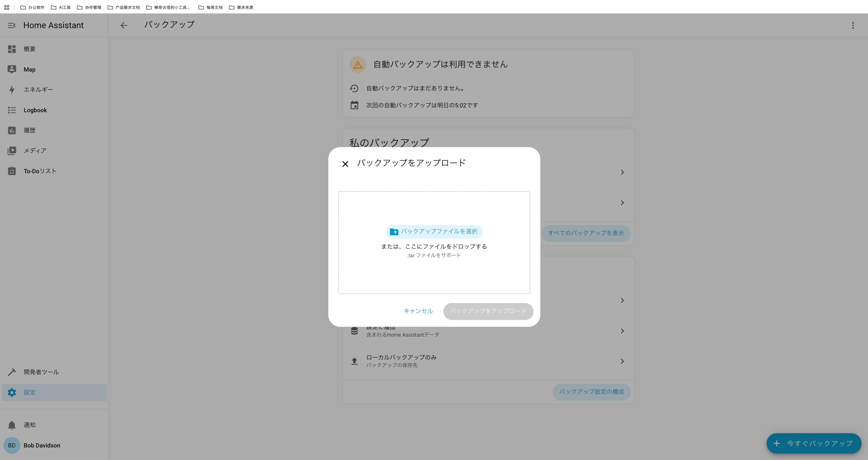This screenshot has height=460, width=868.
Task: Click the 今すぐバックアップ floating button
Action: click(814, 443)
